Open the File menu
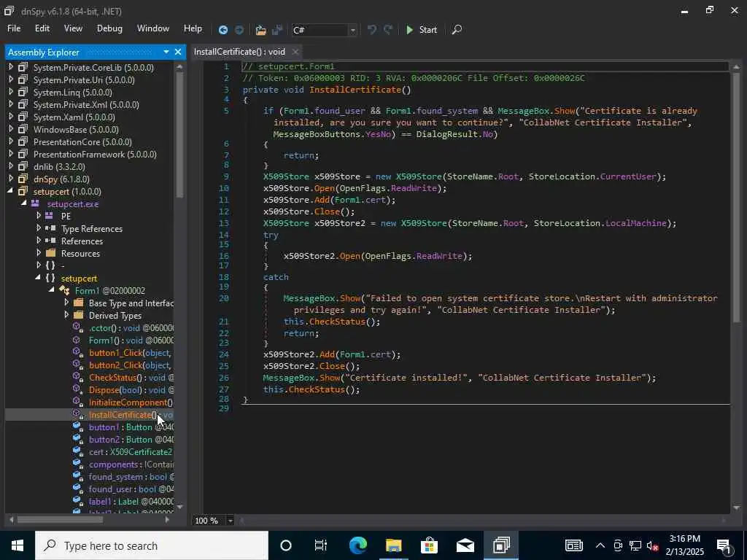Image resolution: width=747 pixels, height=560 pixels. (x=14, y=28)
